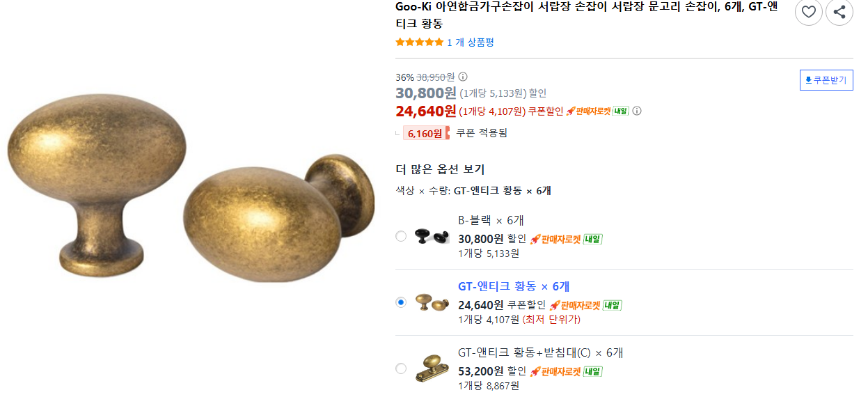Click download icon on 쿠폰받기 button
Screen dimensions: 868x397
tap(808, 80)
